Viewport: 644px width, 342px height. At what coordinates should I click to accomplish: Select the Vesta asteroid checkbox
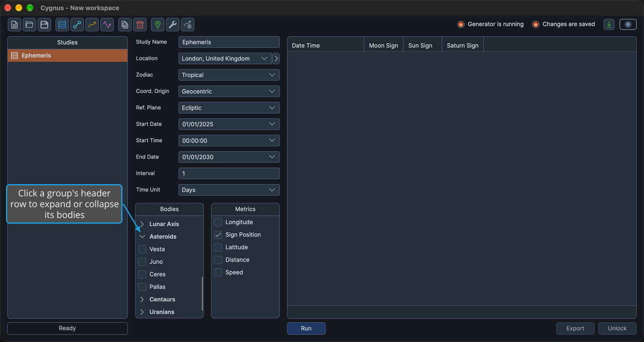tap(142, 249)
